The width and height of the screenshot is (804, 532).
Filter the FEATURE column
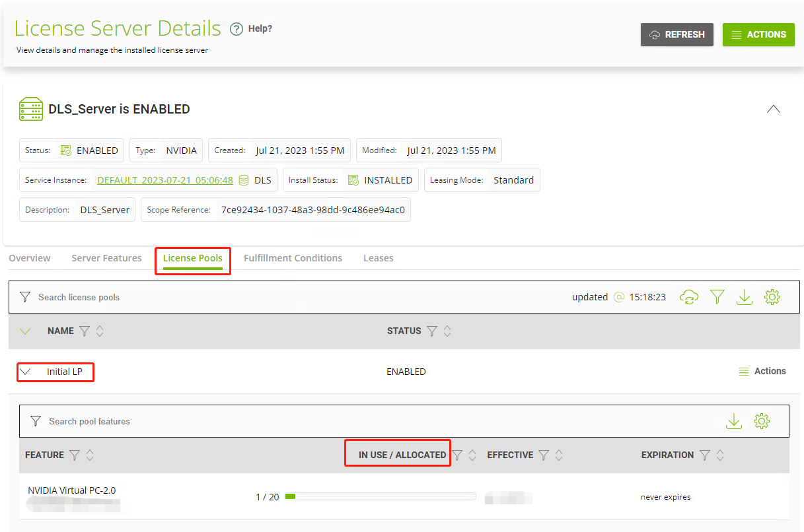[75, 455]
